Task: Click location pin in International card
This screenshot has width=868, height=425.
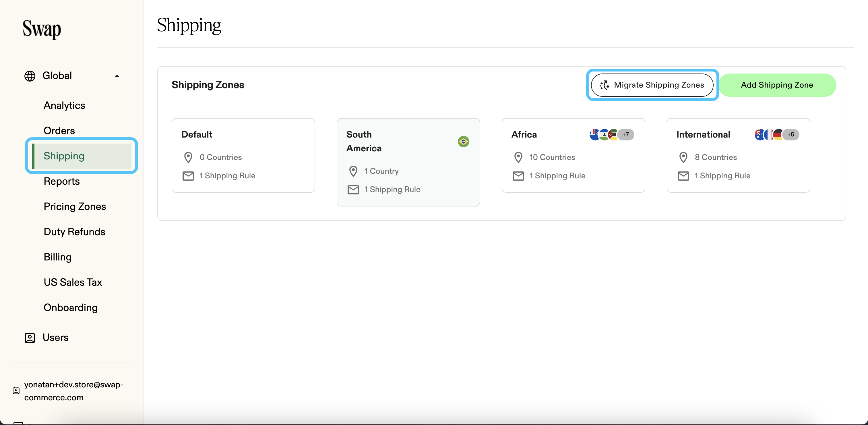Action: coord(683,157)
